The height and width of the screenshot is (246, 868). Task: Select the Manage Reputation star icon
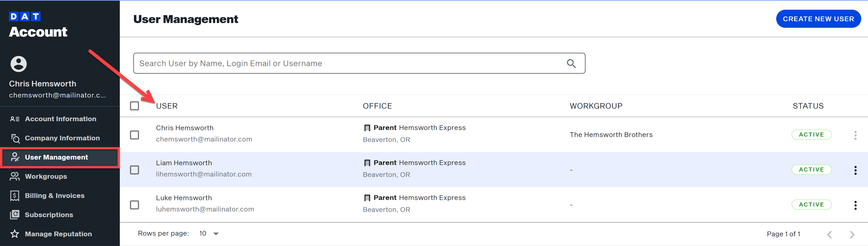coord(15,234)
